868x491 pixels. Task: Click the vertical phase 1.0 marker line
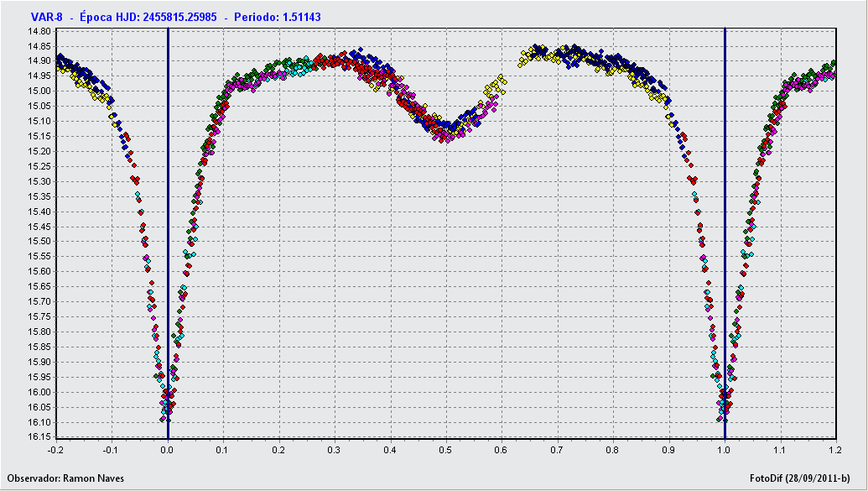725,232
